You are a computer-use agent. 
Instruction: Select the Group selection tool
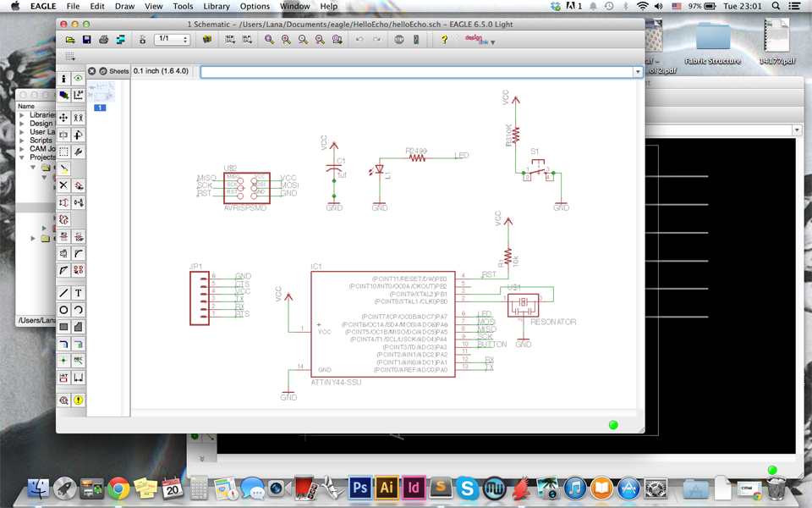63,152
